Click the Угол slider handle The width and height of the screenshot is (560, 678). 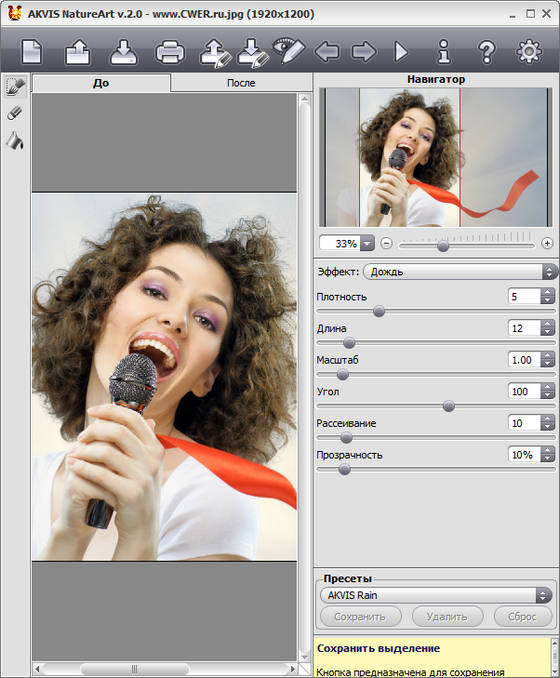click(449, 406)
